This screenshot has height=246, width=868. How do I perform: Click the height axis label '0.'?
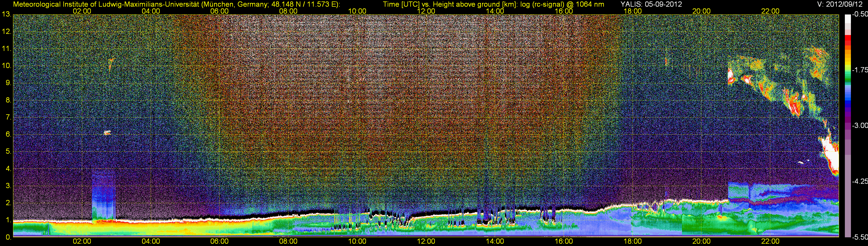pyautogui.click(x=8, y=237)
